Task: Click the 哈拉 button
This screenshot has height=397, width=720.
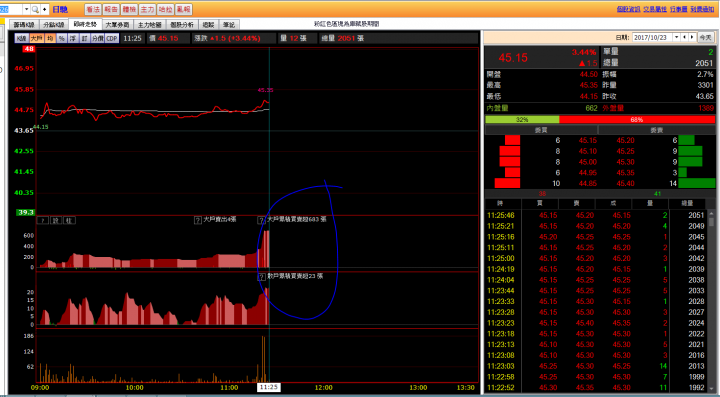Action: tap(165, 9)
